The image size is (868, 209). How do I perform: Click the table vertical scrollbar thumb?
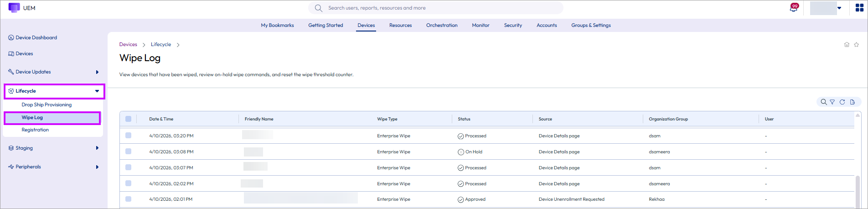pos(858,192)
